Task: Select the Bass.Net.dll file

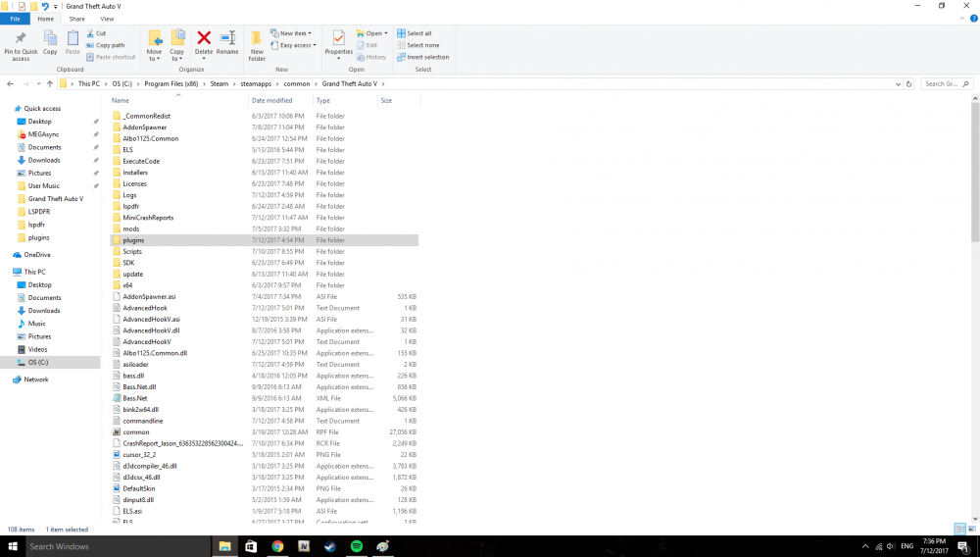Action: (x=139, y=387)
